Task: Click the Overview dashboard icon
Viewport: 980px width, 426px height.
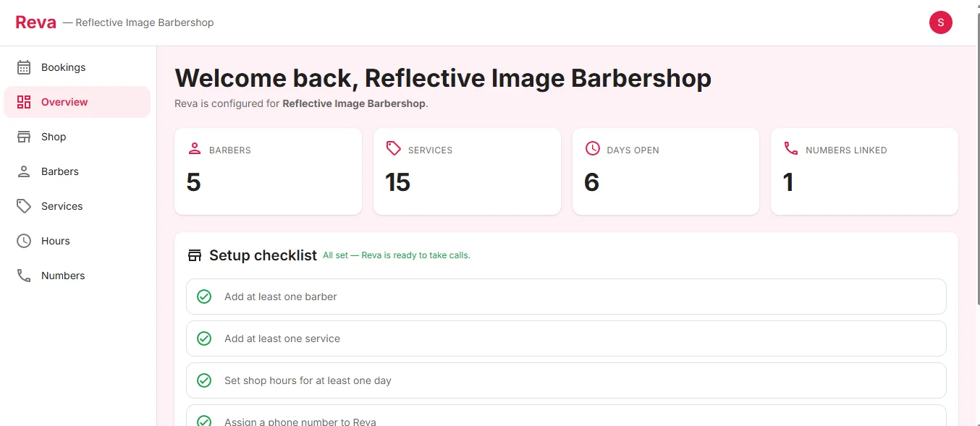Action: coord(24,102)
